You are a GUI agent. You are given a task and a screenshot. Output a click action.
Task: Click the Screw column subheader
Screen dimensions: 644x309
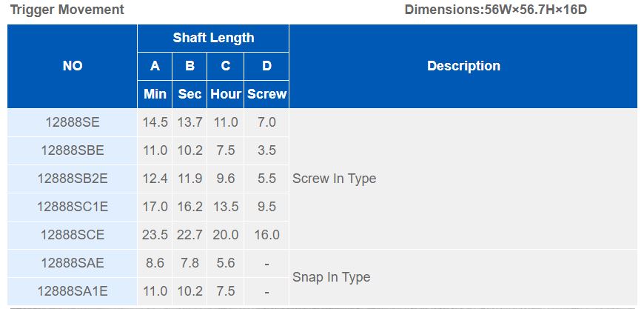(x=266, y=94)
